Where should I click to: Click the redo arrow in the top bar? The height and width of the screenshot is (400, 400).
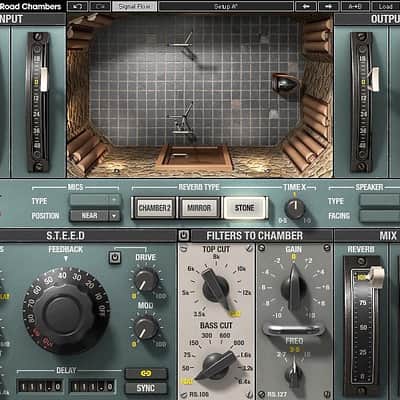(x=100, y=6)
